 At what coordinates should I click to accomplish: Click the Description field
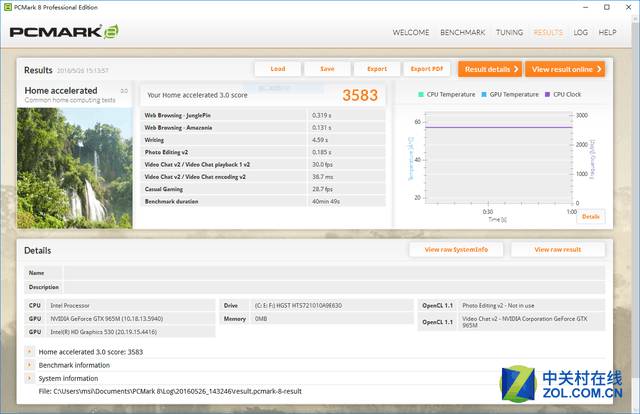[x=334, y=287]
